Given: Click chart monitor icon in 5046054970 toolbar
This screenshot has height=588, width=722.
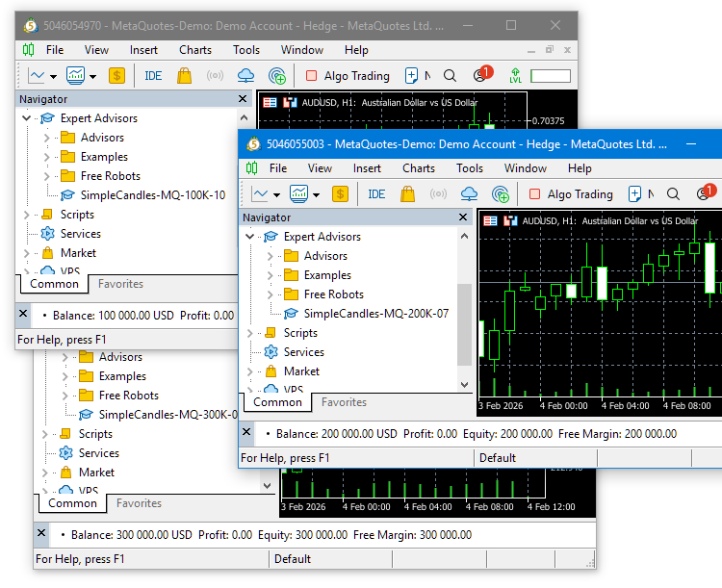Looking at the screenshot, I should [75, 75].
